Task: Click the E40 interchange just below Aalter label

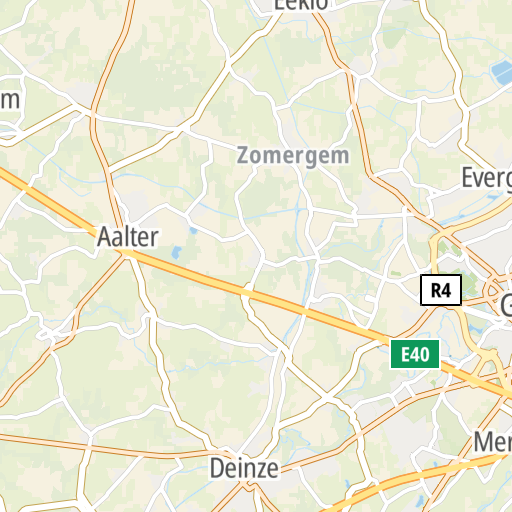Action: tap(124, 254)
